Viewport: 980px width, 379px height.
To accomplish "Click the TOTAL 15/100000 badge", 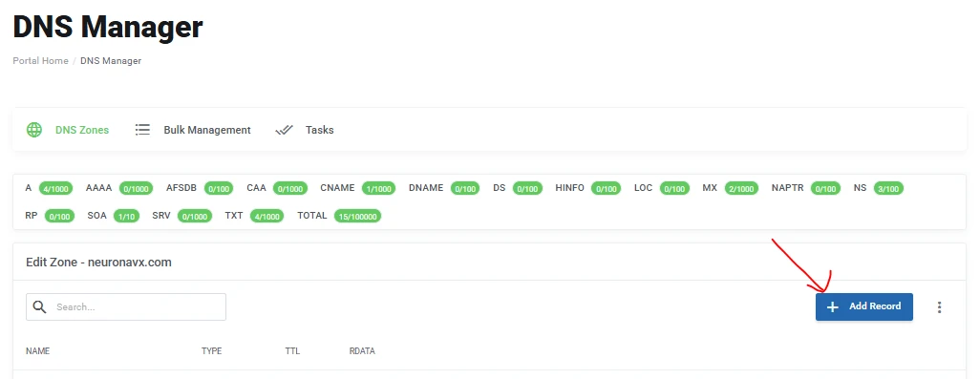I will coord(357,216).
